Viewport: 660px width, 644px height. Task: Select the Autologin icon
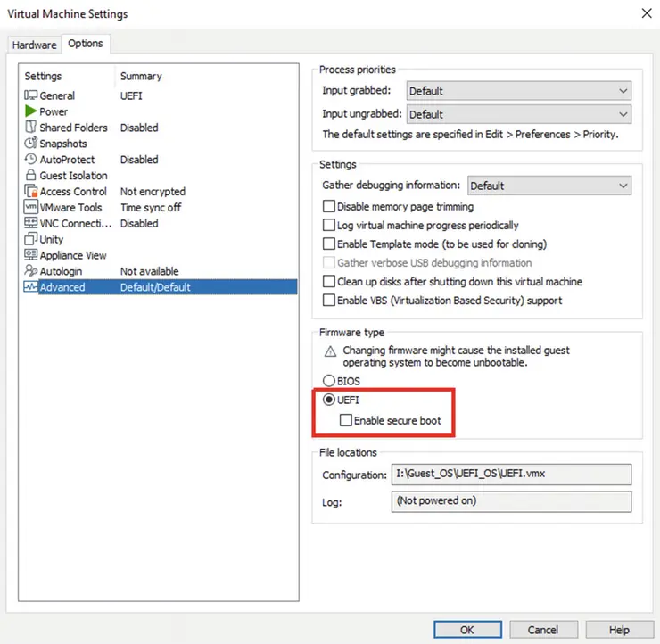[x=31, y=271]
